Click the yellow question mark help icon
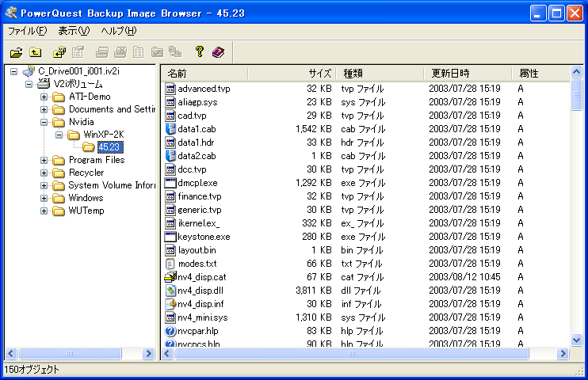Image resolution: width=588 pixels, height=380 pixels. [200, 51]
